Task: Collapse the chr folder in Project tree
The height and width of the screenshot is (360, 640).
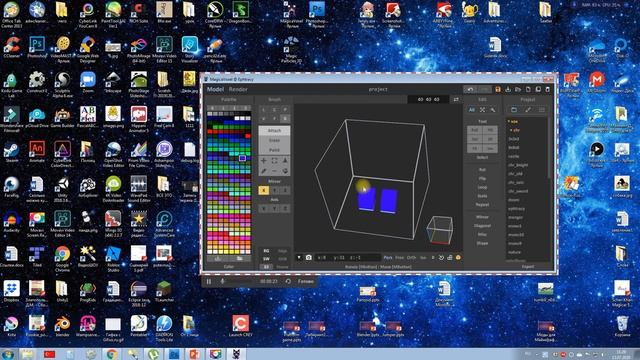Action: tap(511, 130)
